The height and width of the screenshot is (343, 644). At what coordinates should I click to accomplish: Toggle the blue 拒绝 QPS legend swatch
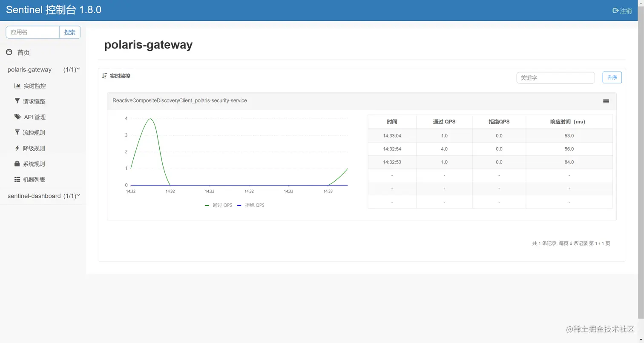pyautogui.click(x=239, y=205)
